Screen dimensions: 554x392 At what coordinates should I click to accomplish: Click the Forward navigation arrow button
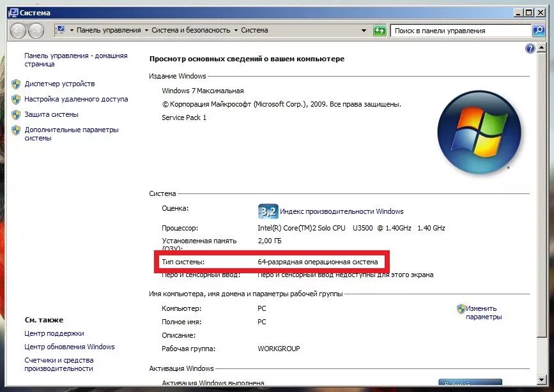(x=36, y=31)
